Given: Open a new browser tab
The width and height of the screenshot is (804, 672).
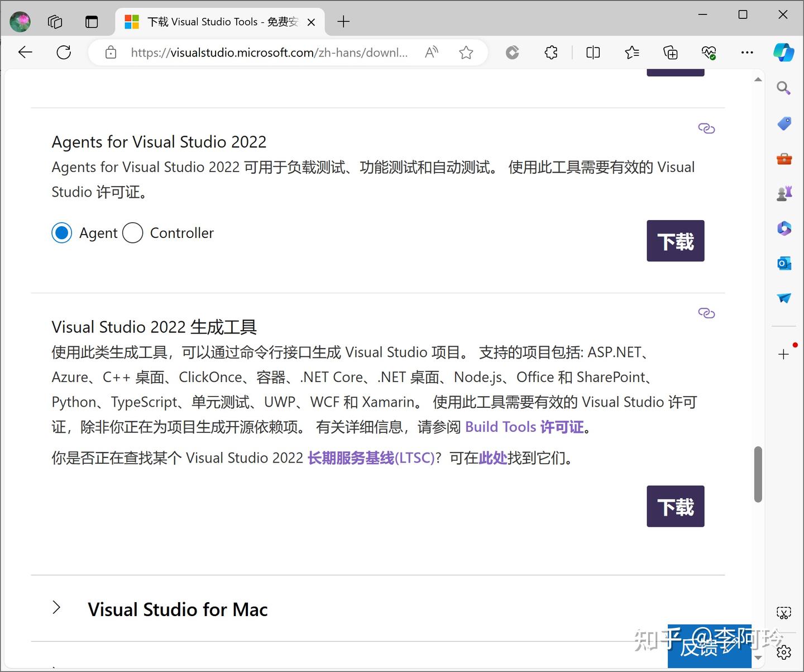Looking at the screenshot, I should tap(343, 22).
